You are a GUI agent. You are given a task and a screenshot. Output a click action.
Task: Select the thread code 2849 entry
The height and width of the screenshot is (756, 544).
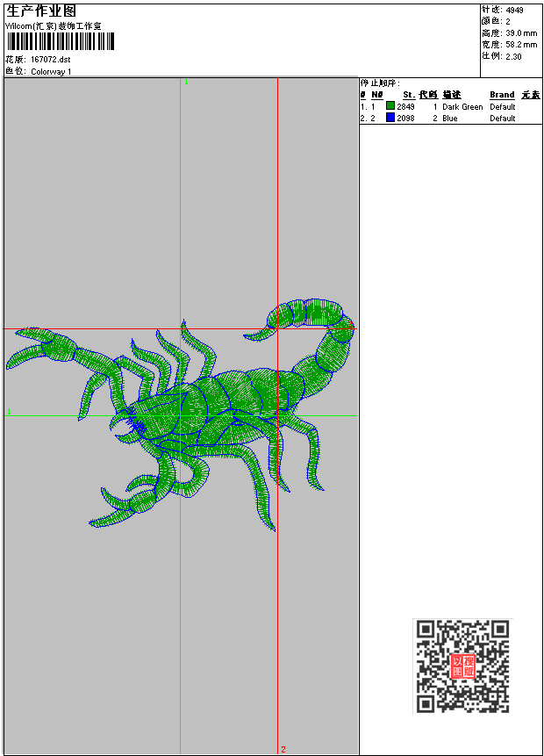pos(405,107)
